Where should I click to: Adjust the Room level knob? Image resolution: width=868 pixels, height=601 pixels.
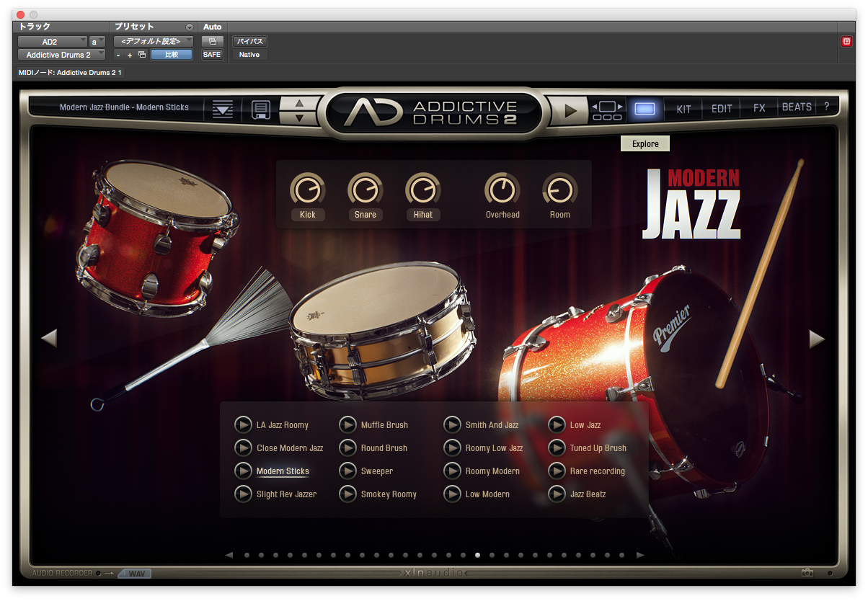coord(560,190)
